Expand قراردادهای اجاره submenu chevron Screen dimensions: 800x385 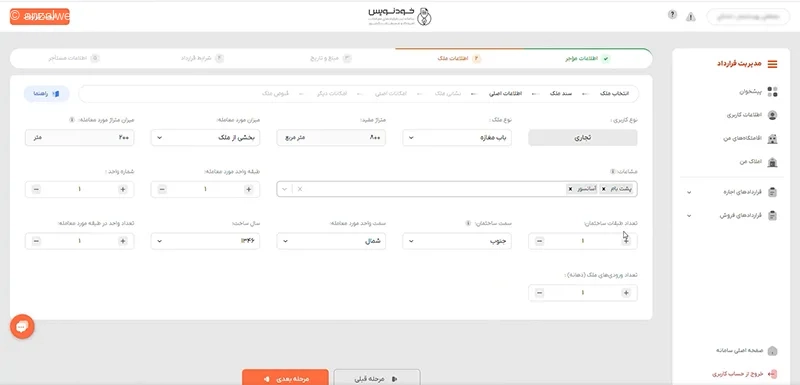(x=689, y=192)
